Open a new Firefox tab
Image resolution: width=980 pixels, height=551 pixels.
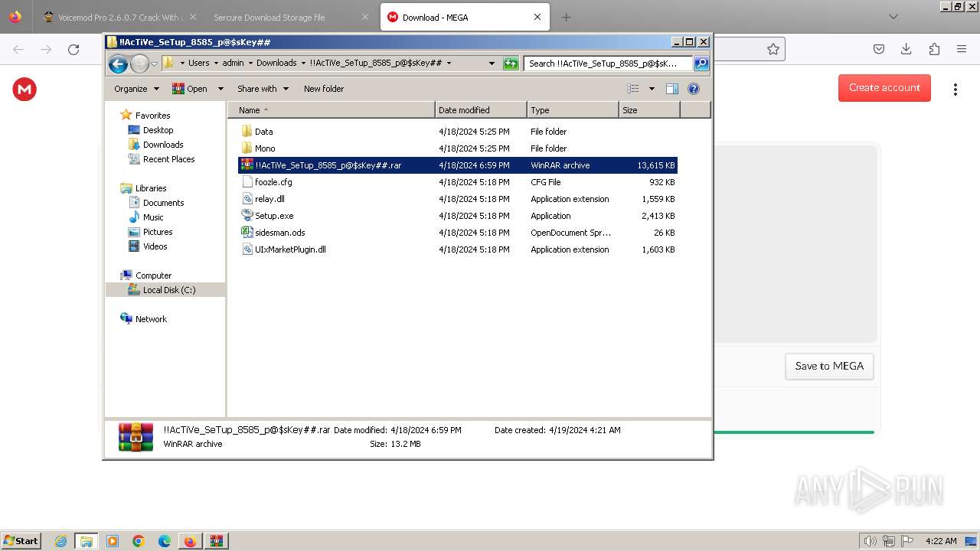(x=566, y=17)
